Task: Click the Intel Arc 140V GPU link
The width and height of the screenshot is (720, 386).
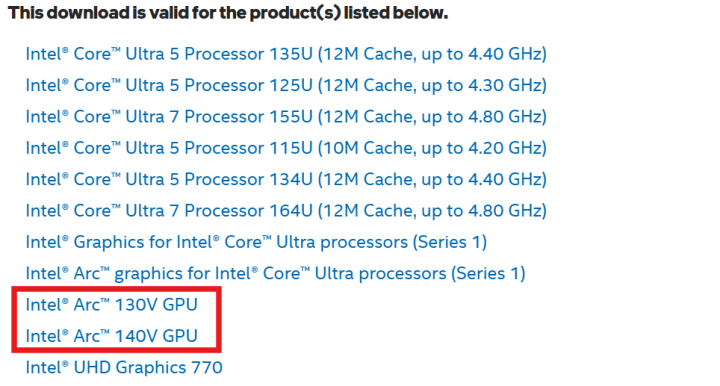Action: click(112, 336)
